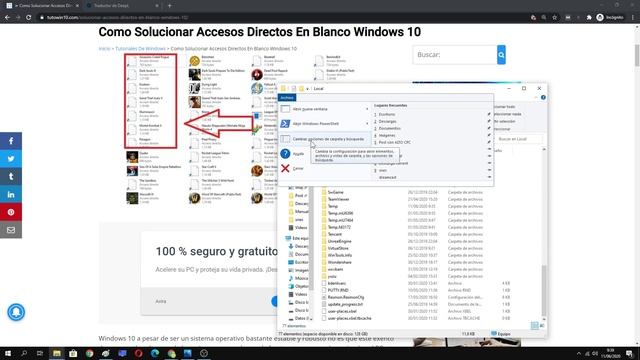Choose Cerrar in the Archivo menu

(298, 168)
